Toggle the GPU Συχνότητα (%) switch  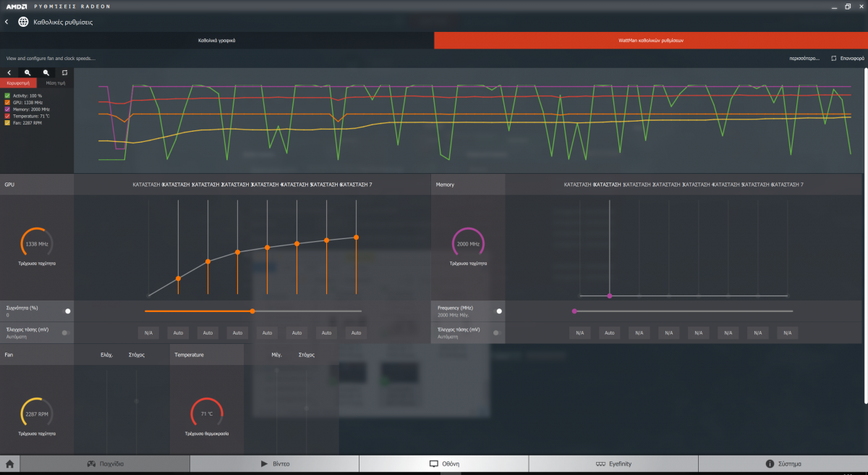(x=67, y=311)
